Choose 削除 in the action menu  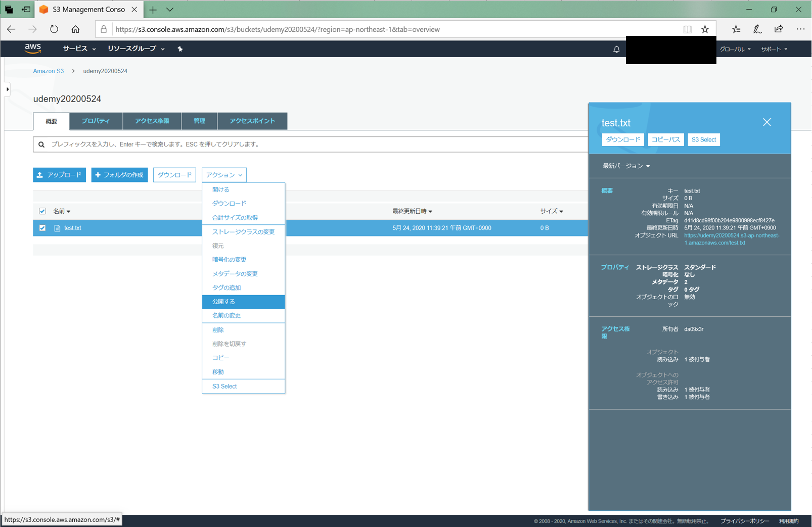243,330
